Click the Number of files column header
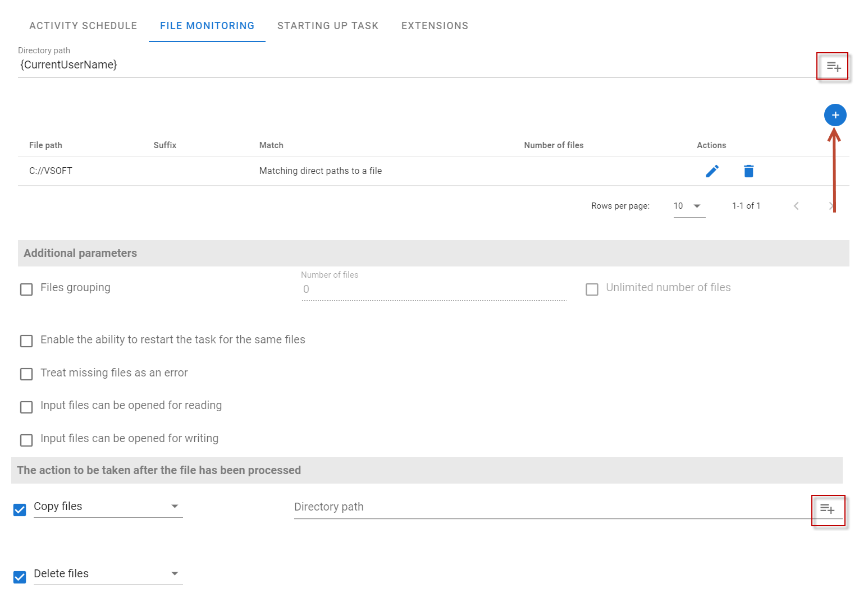The image size is (859, 616). [554, 145]
